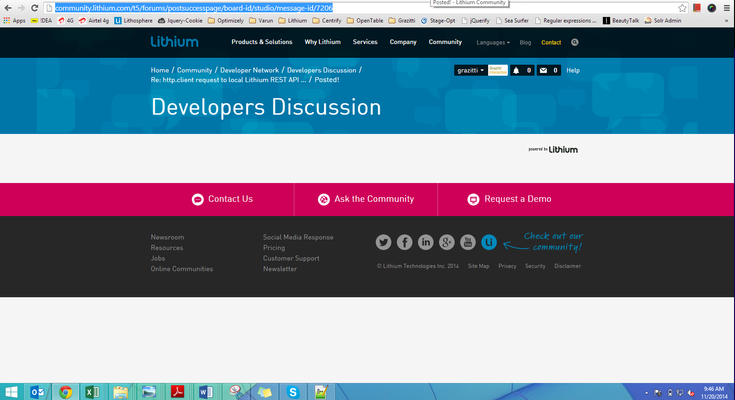735x400 pixels.
Task: Open the Site Map footer link
Action: [x=479, y=266]
